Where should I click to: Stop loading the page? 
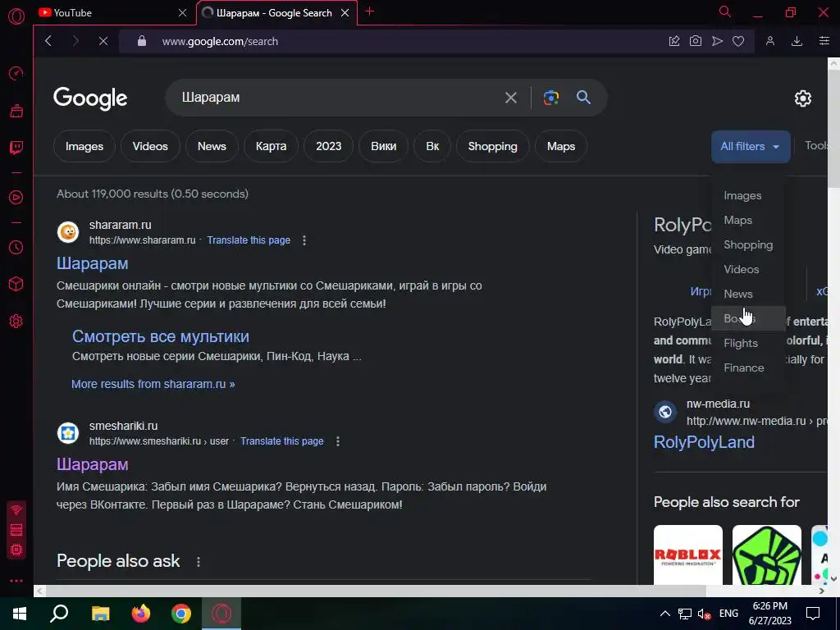pyautogui.click(x=103, y=41)
